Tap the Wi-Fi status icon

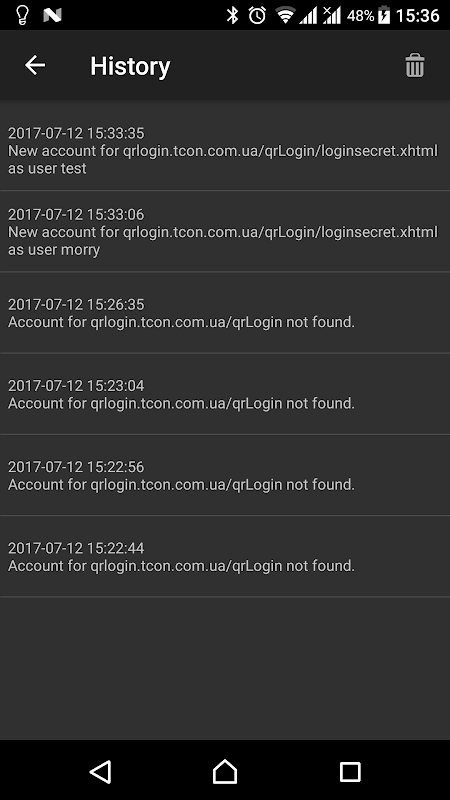[286, 15]
